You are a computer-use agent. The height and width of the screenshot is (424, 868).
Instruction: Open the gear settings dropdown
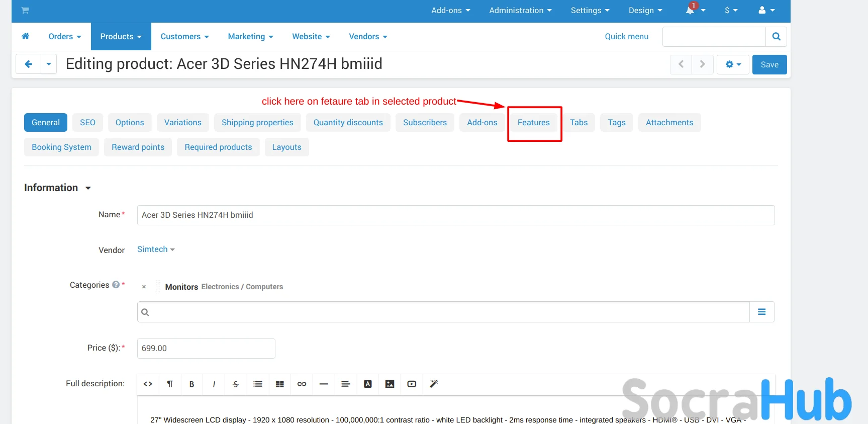click(733, 64)
